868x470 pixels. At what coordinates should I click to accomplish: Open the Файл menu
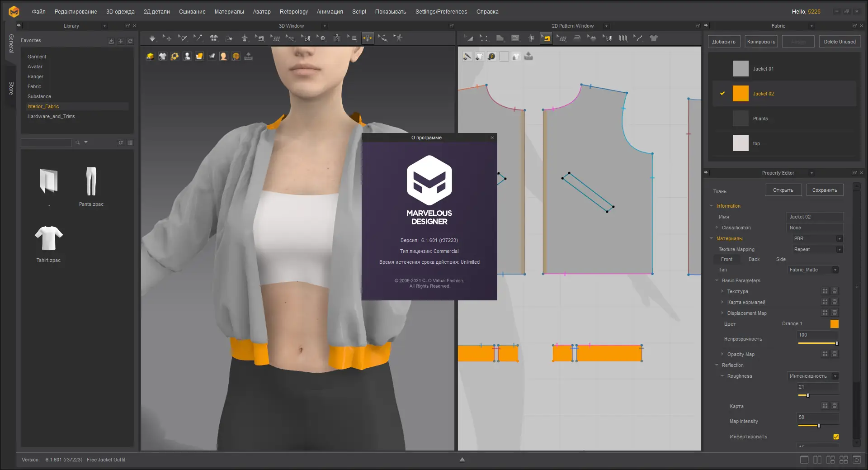(39, 12)
